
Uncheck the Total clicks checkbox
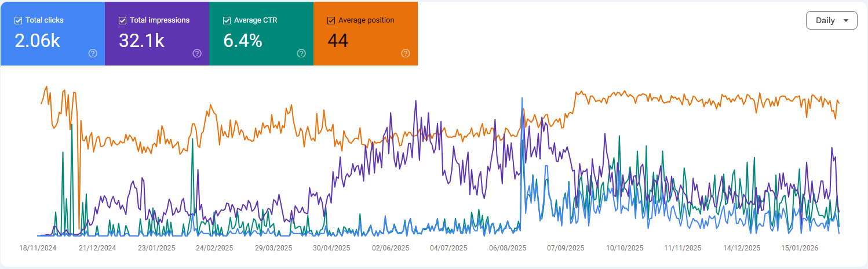pos(19,20)
